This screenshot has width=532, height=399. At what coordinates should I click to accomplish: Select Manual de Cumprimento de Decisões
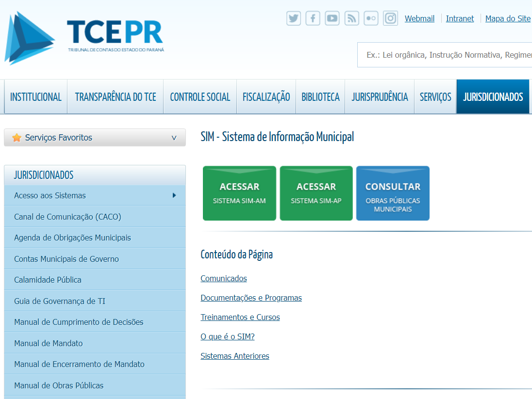point(95,322)
